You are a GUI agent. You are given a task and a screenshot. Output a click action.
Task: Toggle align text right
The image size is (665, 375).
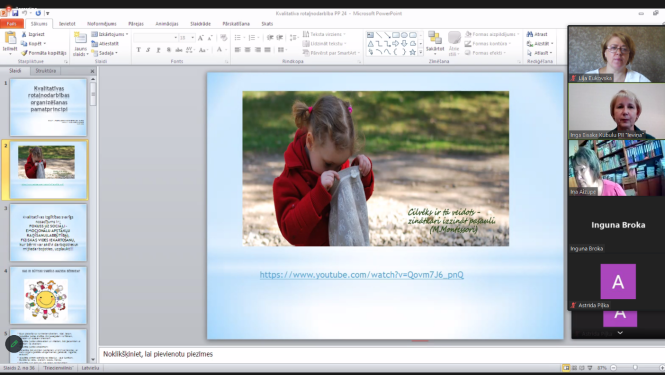(257, 50)
